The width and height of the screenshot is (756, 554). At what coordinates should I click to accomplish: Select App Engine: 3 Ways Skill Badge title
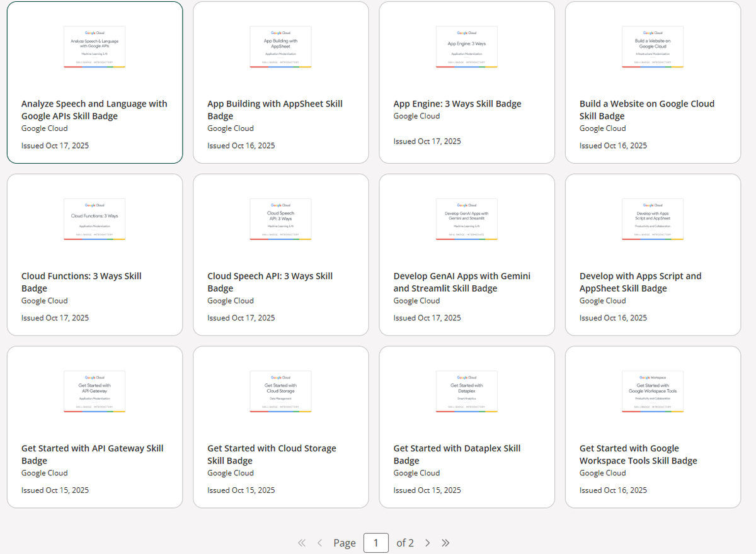tap(457, 104)
